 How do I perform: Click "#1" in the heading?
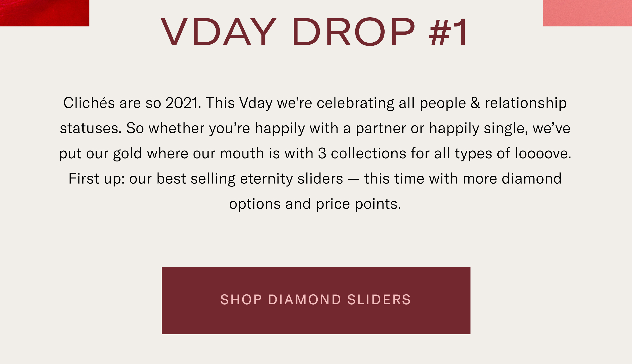click(x=448, y=32)
